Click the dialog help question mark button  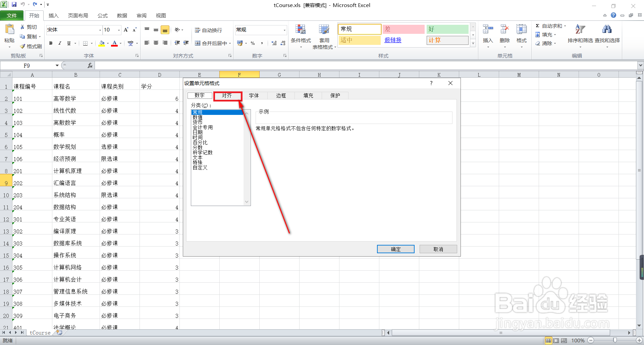[431, 83]
